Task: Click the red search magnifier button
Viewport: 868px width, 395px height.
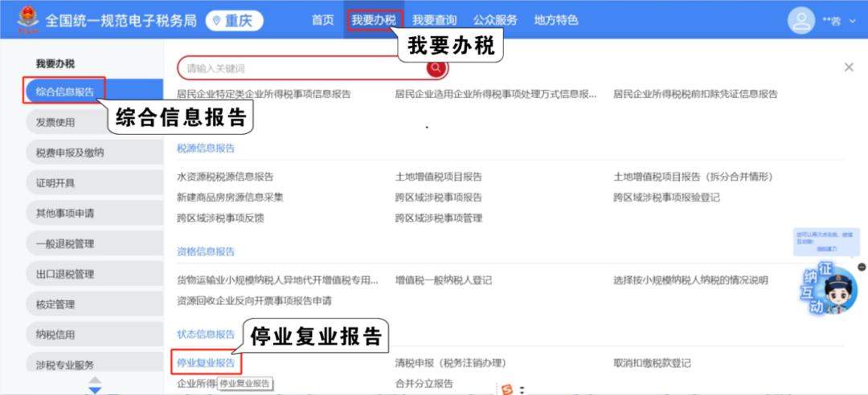Action: point(436,67)
